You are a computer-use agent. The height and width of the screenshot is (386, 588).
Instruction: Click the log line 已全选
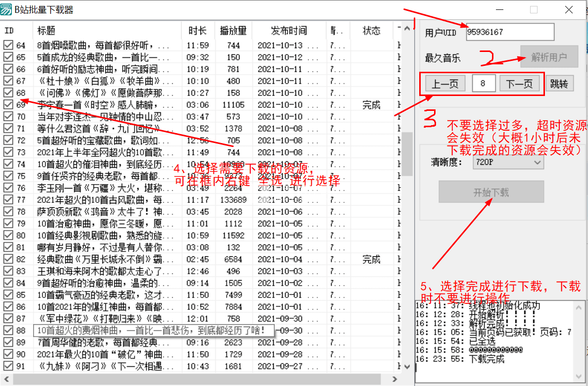coord(482,340)
